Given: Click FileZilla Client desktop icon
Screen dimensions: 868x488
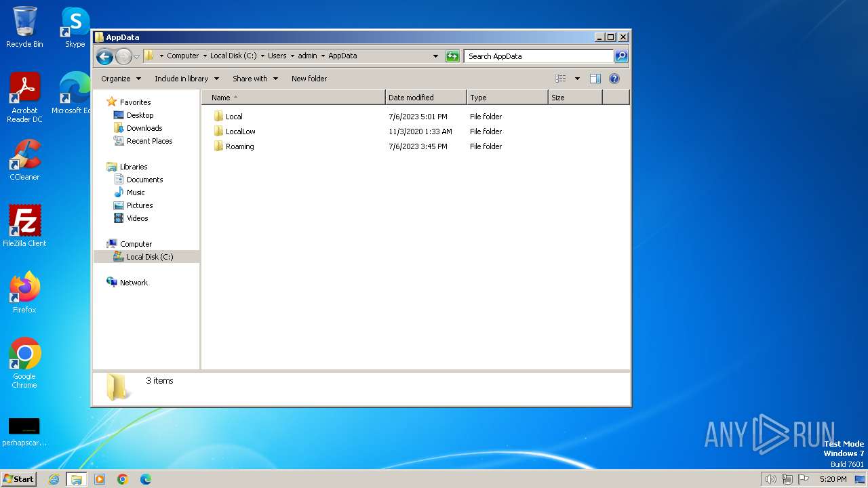Looking at the screenshot, I should click(24, 226).
